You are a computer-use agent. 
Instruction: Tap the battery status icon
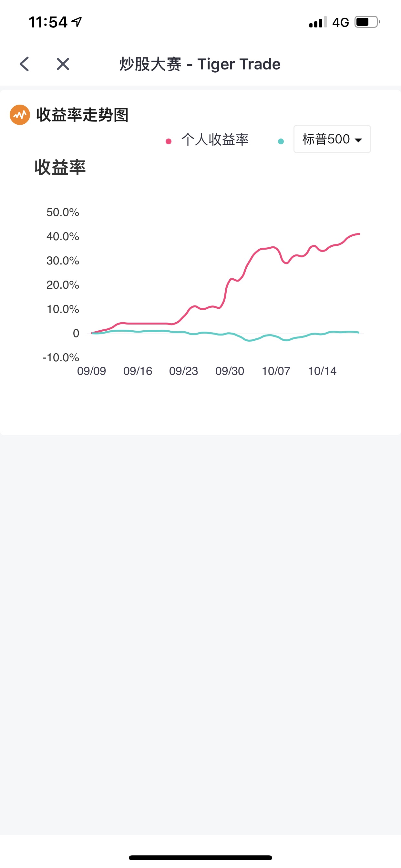tap(367, 22)
